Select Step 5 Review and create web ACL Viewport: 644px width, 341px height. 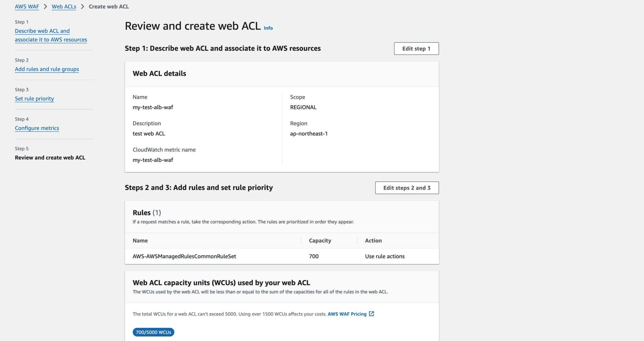[50, 157]
